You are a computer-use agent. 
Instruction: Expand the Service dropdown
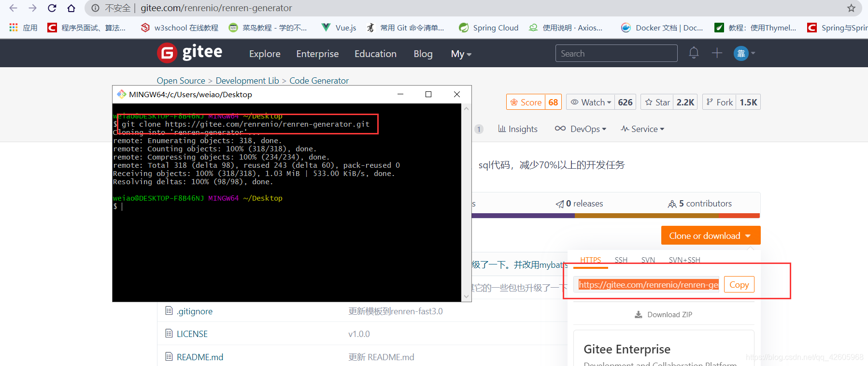click(642, 129)
